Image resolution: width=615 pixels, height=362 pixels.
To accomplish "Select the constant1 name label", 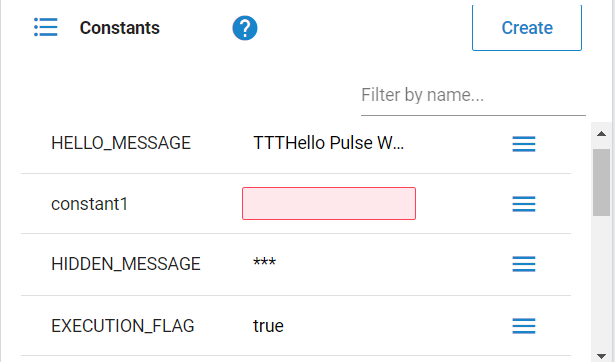I will [89, 204].
